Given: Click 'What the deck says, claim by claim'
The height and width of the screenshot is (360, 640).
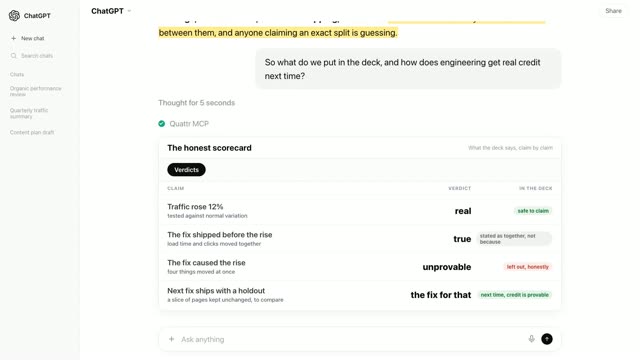Looking at the screenshot, I should click(510, 148).
